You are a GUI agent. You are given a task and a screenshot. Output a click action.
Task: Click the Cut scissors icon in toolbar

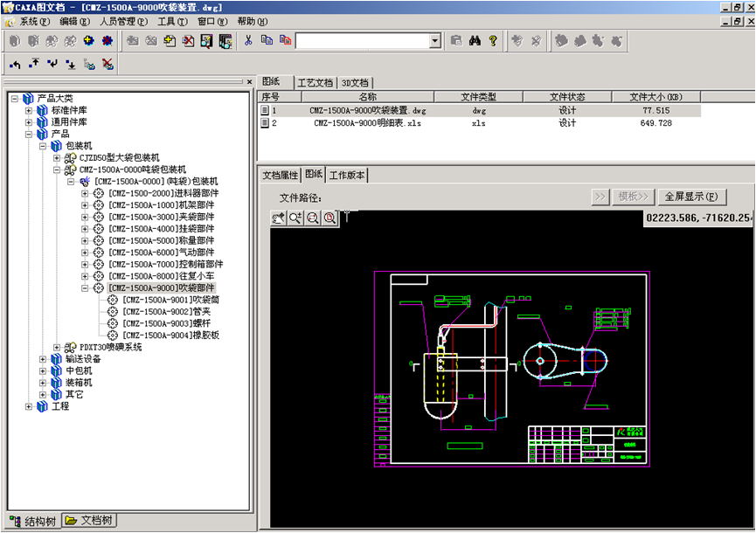tap(248, 40)
